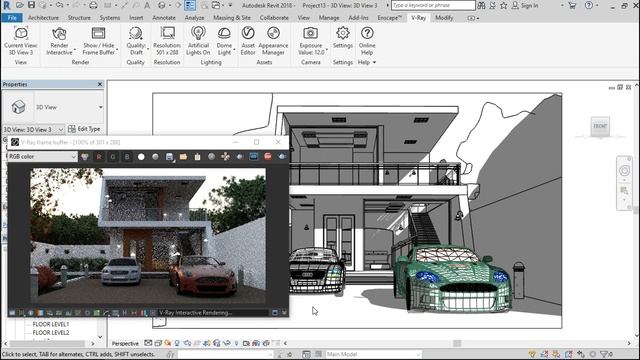Open V-Ray Online Help
The height and width of the screenshot is (360, 640).
point(367,41)
